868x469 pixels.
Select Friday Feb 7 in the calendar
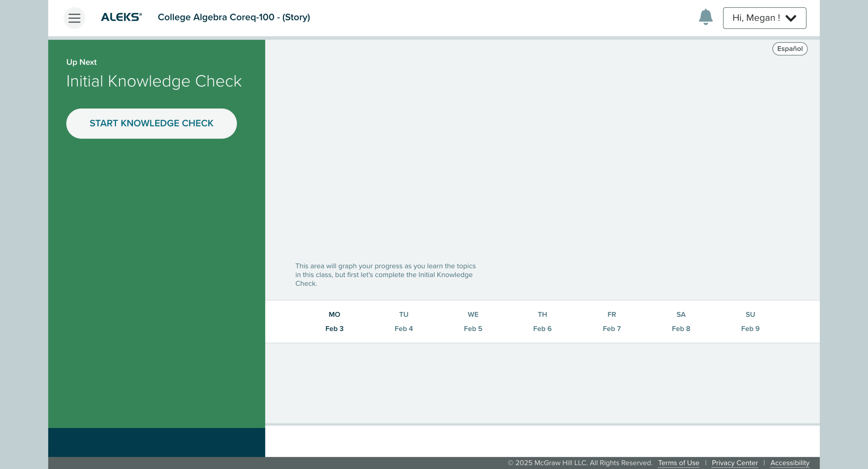(x=612, y=321)
